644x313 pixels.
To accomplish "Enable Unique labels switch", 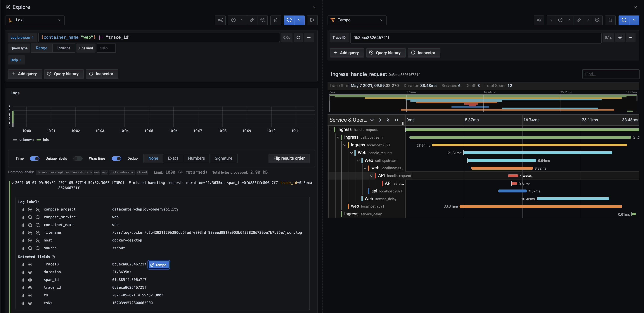I will coord(78,158).
